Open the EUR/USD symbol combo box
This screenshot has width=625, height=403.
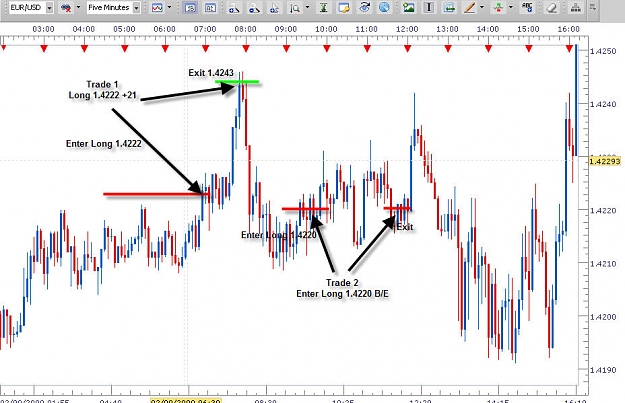click(31, 7)
